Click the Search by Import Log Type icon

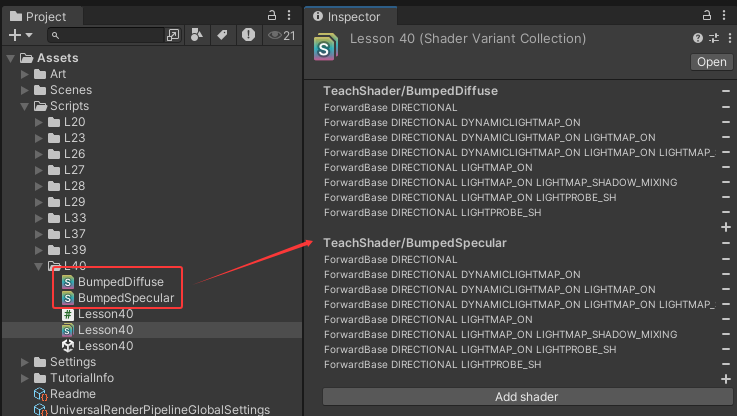pyautogui.click(x=247, y=35)
